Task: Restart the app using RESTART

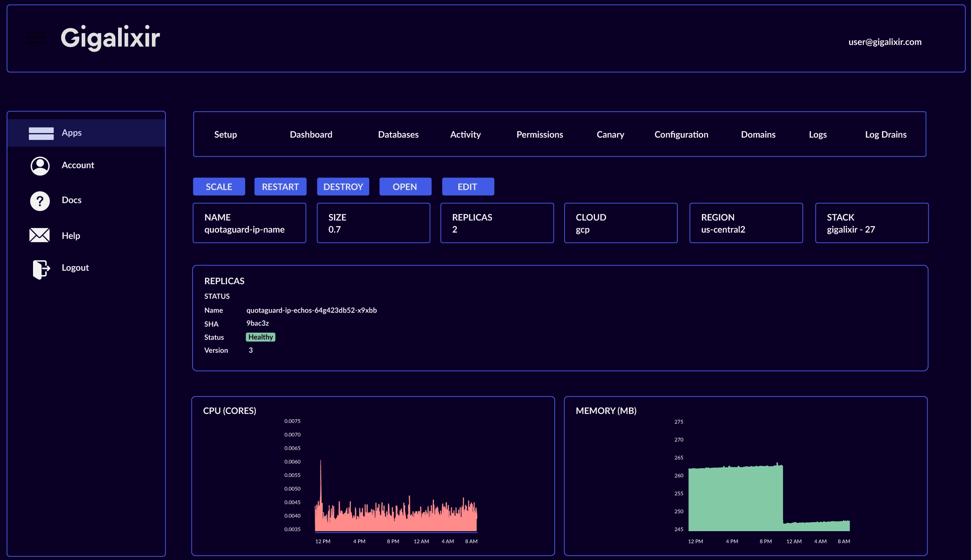Action: [281, 187]
